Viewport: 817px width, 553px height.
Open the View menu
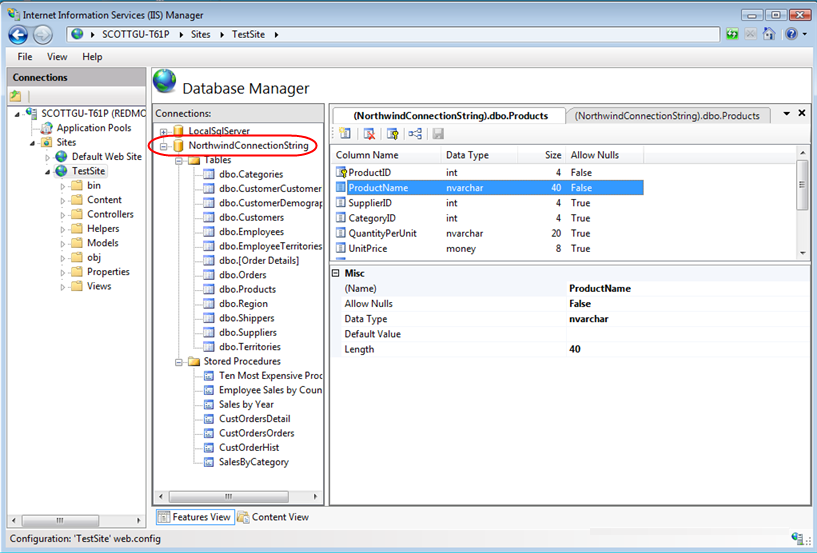point(57,57)
